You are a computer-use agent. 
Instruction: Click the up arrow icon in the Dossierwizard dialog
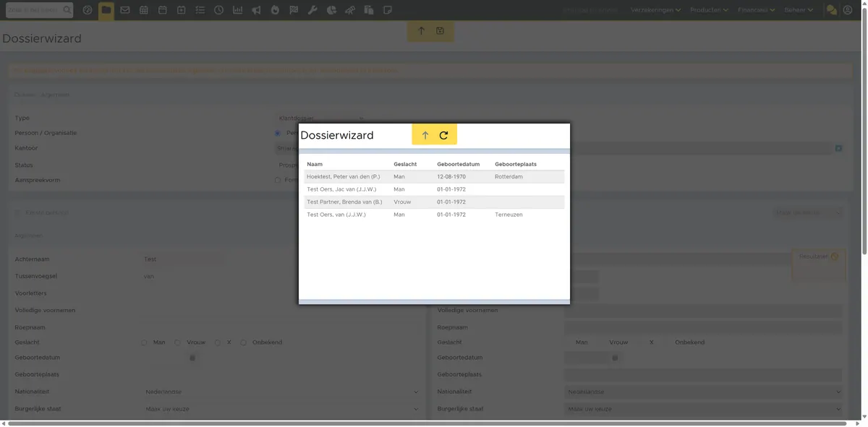coord(425,135)
